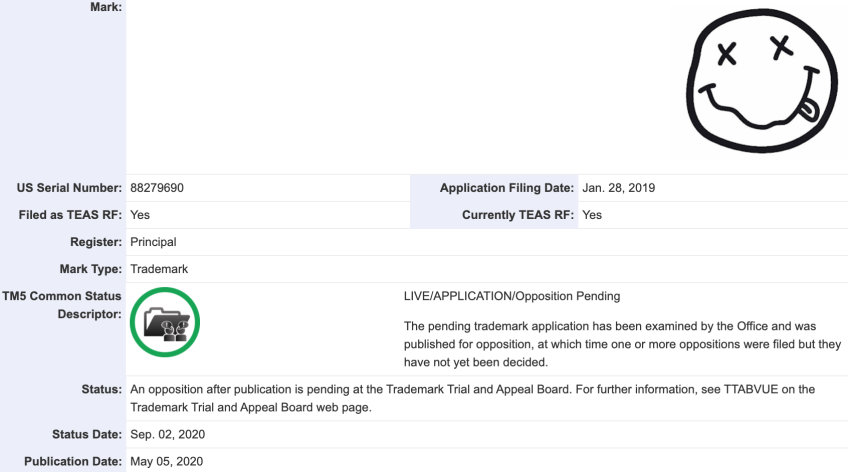
Task: Select publication date May 05, 2020
Action: tap(167, 461)
